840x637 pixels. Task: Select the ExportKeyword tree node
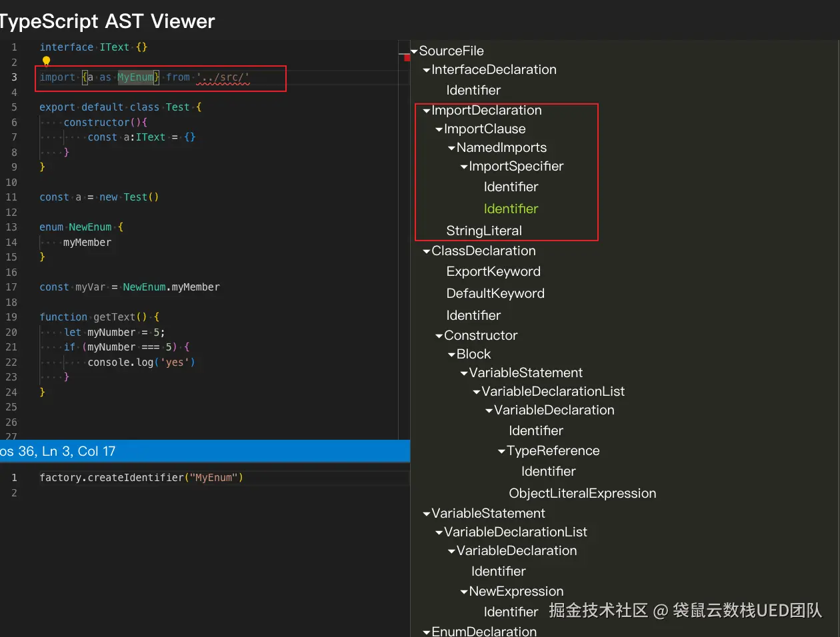[x=493, y=271]
